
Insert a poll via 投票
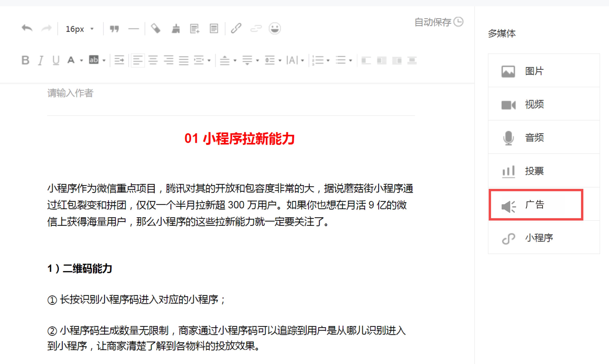click(544, 171)
